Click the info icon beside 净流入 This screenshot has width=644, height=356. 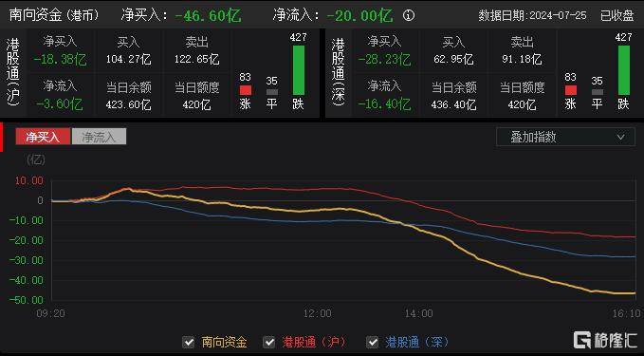point(408,15)
